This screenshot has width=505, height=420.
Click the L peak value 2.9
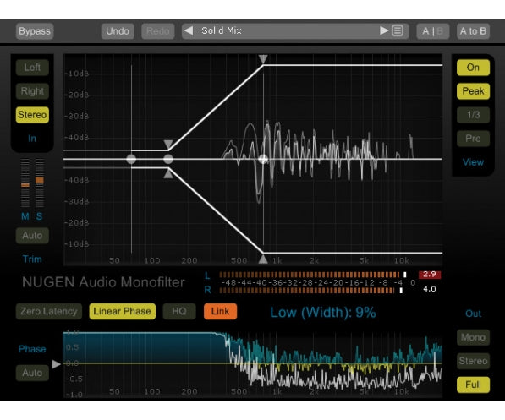pos(430,275)
